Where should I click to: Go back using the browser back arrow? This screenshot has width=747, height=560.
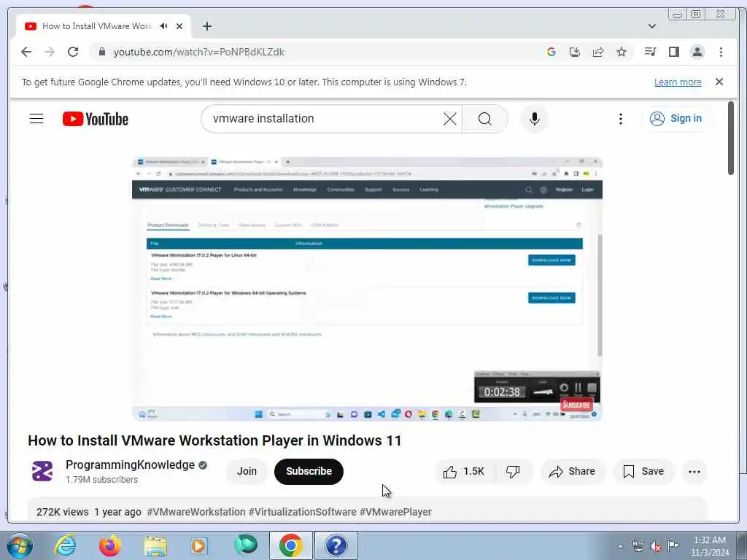click(26, 52)
